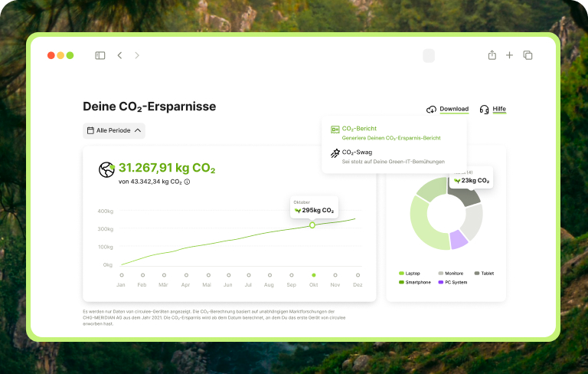Viewport: 588px width, 374px height.
Task: Click the browser address field
Action: click(x=429, y=56)
